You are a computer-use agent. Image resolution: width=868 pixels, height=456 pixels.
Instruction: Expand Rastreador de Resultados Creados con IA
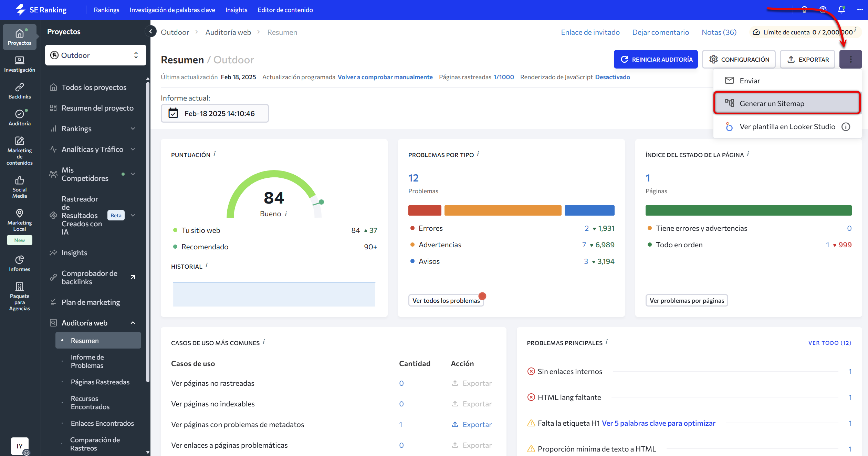click(x=133, y=215)
